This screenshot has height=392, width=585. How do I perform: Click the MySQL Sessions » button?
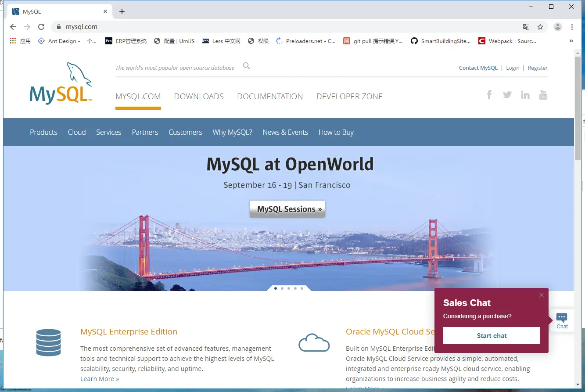coord(287,209)
